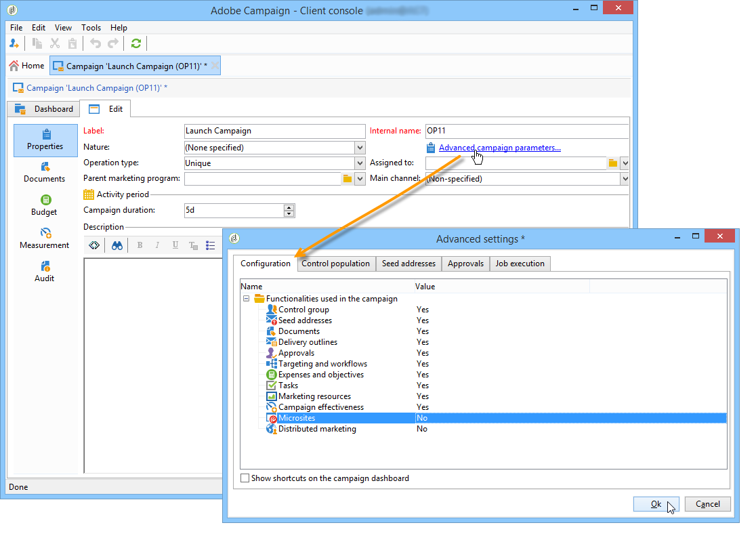Click the binoculars find icon
Viewport: 756px width, 542px height.
click(117, 245)
